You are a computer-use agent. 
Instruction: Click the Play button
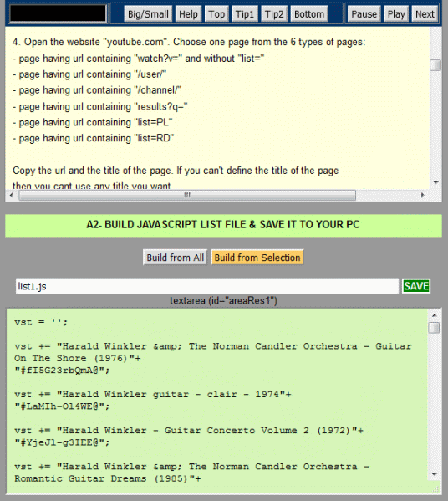(396, 14)
